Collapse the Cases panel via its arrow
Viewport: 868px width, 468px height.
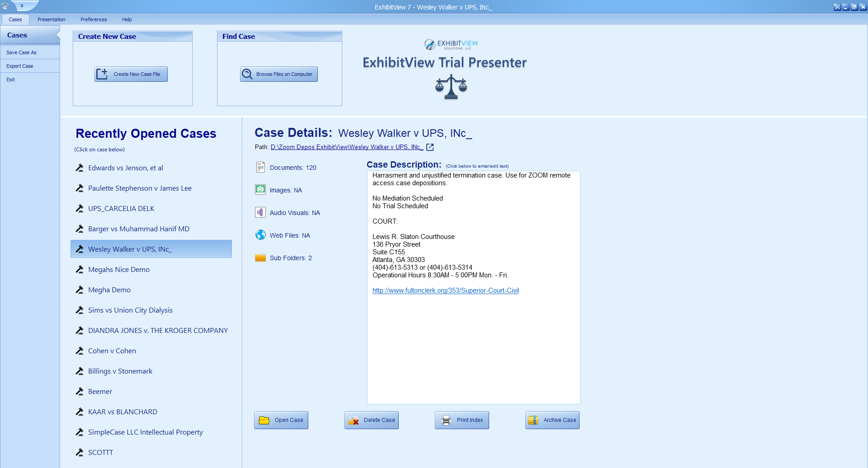pos(58,34)
